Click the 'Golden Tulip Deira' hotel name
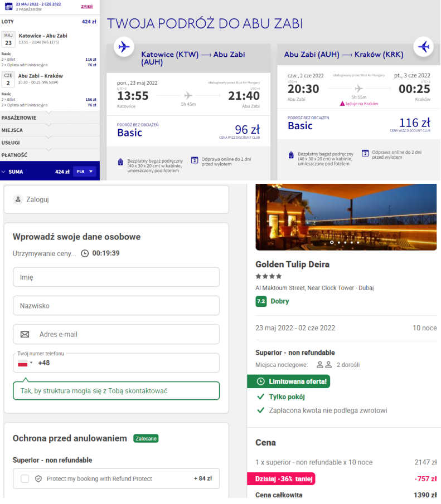Screen dimensions: 441x504 click(x=292, y=264)
